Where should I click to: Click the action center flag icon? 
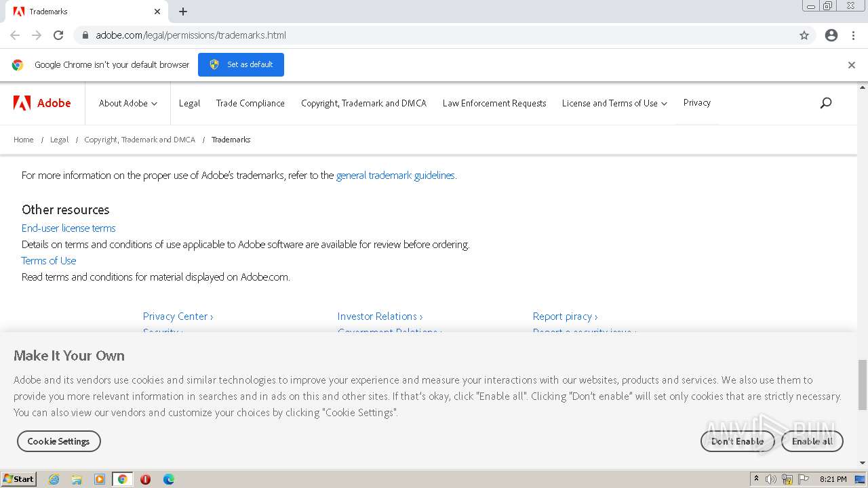[804, 479]
